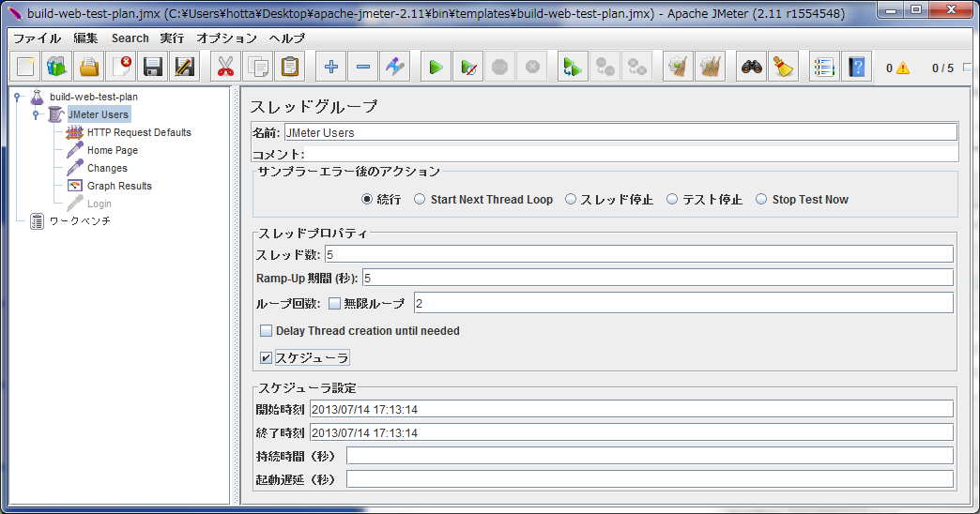The height and width of the screenshot is (514, 980).
Task: Save the test plan with floppy icon
Action: pyautogui.click(x=153, y=67)
